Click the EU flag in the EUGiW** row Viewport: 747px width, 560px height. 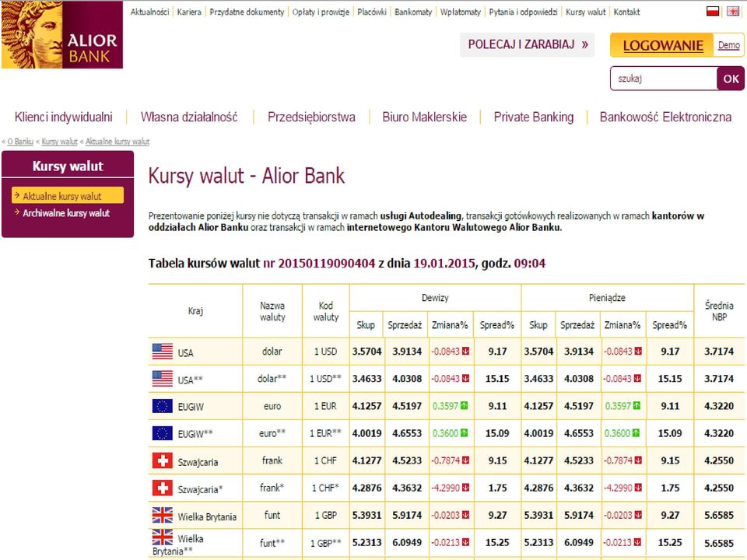click(163, 433)
